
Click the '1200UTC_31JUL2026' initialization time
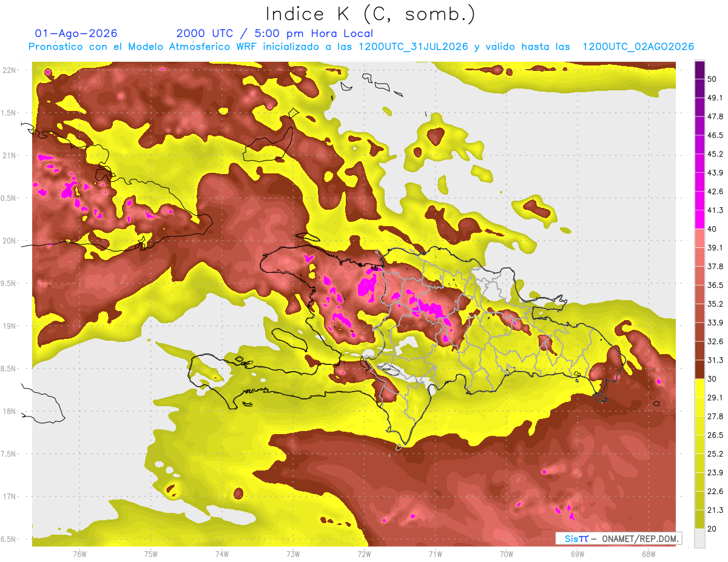click(413, 47)
